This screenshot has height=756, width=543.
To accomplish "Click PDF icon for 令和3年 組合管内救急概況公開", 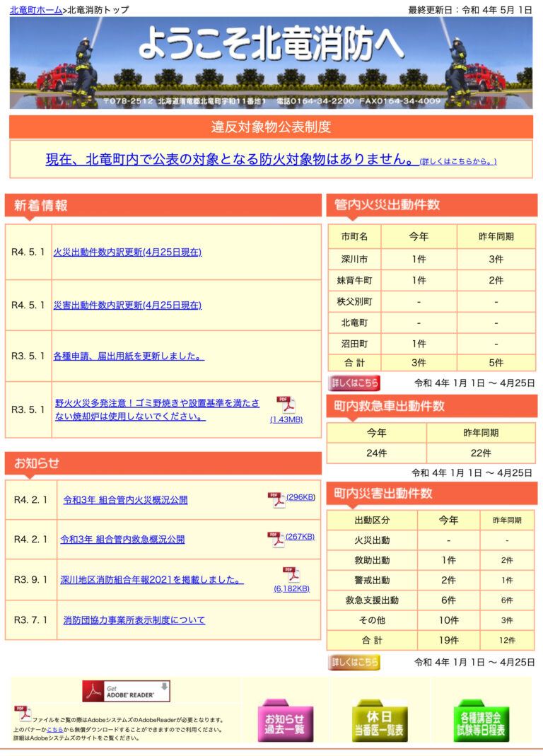I will [x=276, y=539].
